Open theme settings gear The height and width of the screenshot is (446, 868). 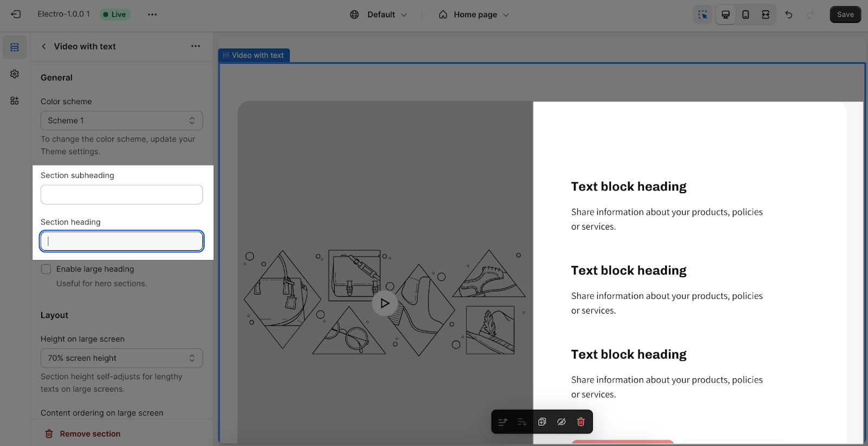(x=15, y=74)
